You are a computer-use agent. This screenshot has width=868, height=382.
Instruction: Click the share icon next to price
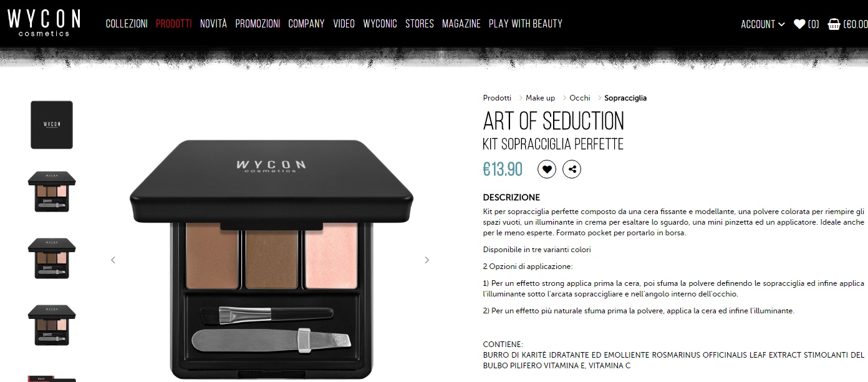click(x=572, y=169)
